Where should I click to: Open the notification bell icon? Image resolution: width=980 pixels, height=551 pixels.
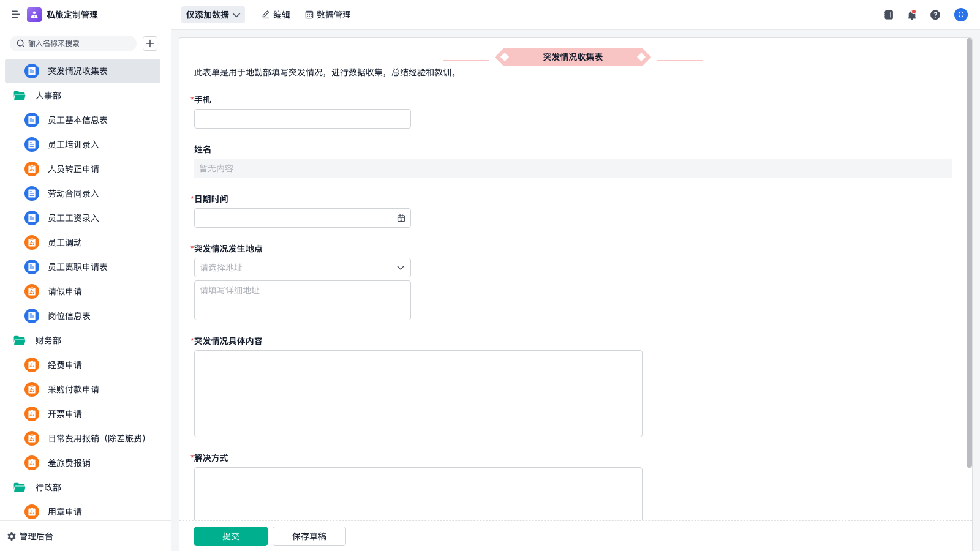[x=912, y=15]
